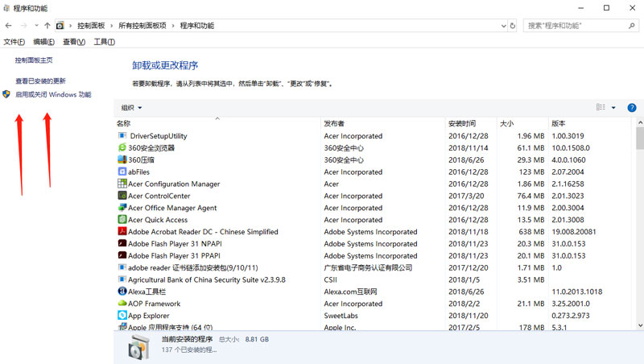Open 查看已安装的更新 link
The width and height of the screenshot is (644, 364).
pyautogui.click(x=41, y=81)
